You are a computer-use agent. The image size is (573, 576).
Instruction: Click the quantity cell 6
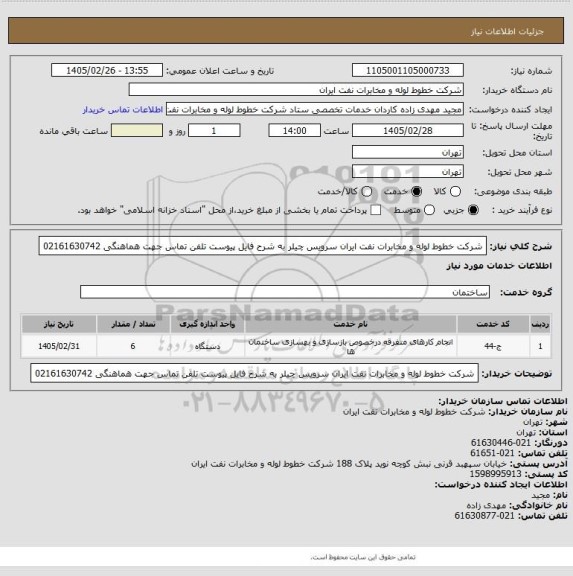(133, 346)
